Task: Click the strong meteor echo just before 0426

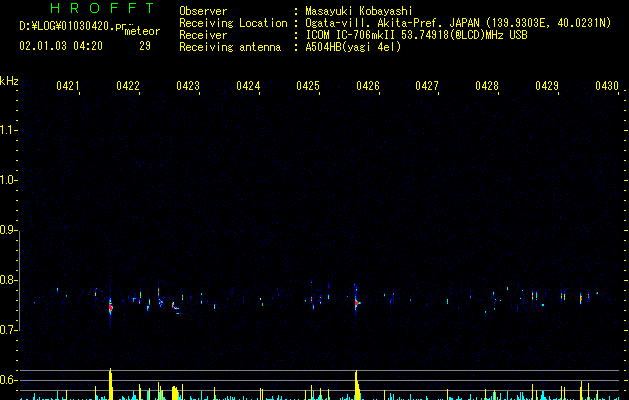Action: tap(356, 303)
